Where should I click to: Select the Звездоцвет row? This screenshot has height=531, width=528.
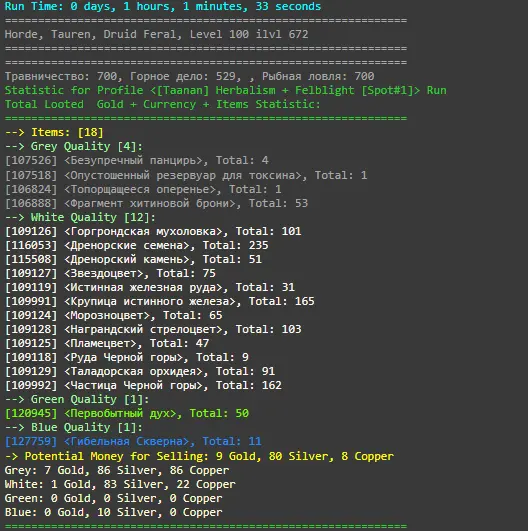tap(110, 273)
